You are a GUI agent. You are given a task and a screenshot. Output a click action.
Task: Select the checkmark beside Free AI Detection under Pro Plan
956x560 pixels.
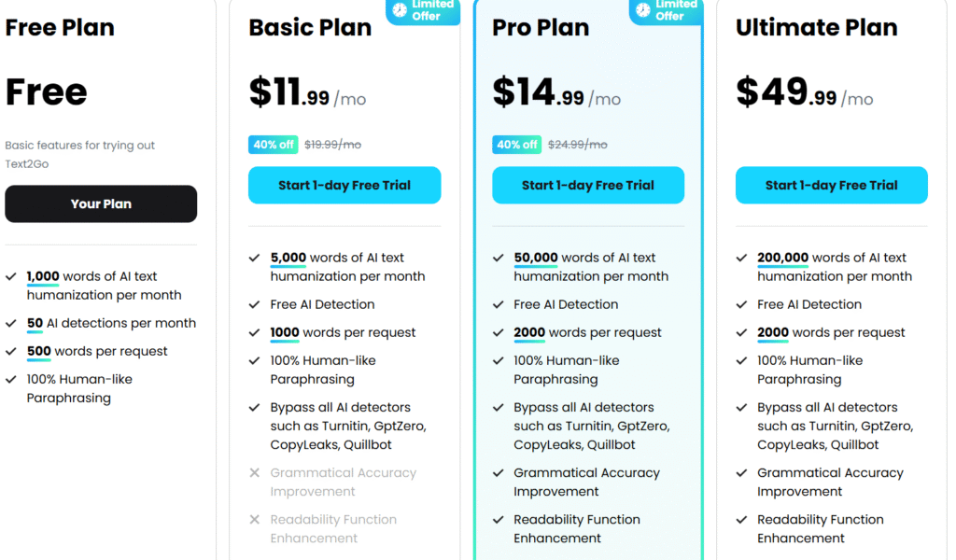pyautogui.click(x=498, y=304)
